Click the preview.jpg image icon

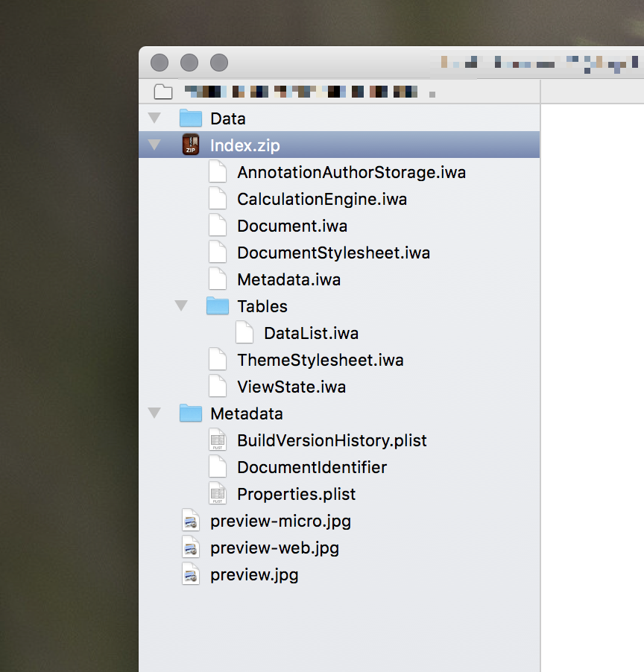pos(191,574)
